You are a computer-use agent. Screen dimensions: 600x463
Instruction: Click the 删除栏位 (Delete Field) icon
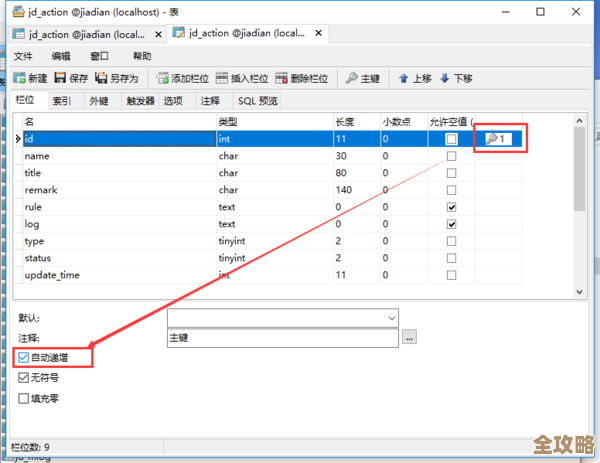[282, 78]
